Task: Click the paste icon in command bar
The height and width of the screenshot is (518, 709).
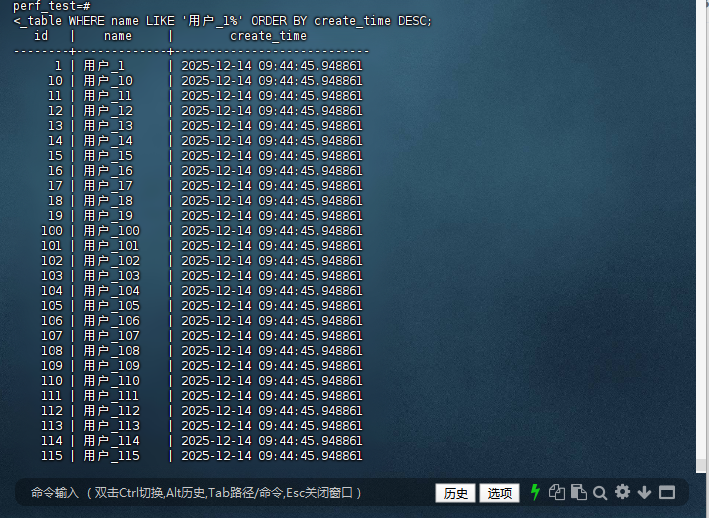Action: point(579,492)
